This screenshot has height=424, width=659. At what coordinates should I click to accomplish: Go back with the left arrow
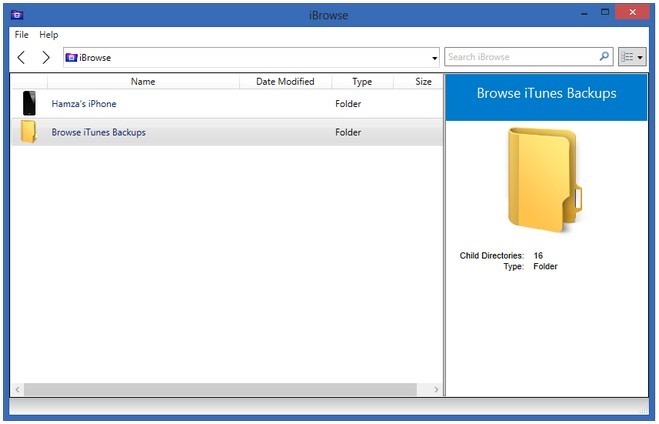(21, 57)
